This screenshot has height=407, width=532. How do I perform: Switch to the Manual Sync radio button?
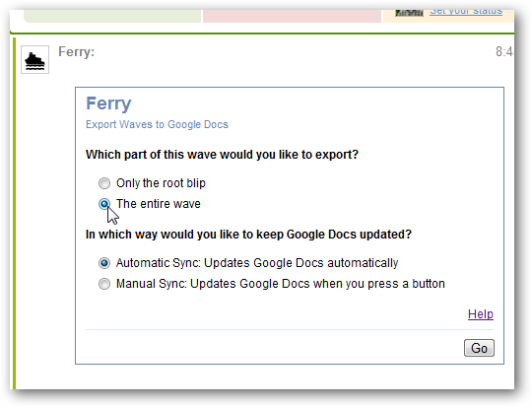click(x=104, y=284)
